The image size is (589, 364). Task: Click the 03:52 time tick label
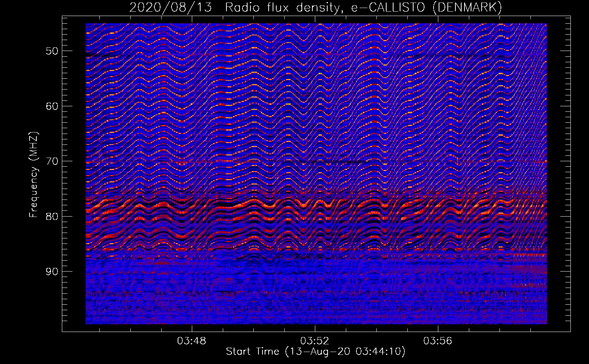point(315,341)
